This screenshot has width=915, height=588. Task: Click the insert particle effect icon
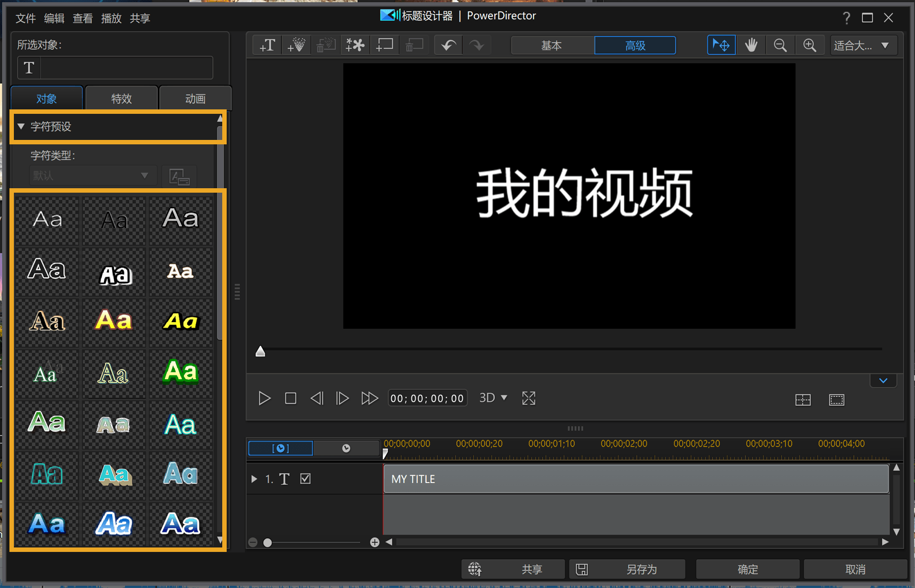point(296,46)
